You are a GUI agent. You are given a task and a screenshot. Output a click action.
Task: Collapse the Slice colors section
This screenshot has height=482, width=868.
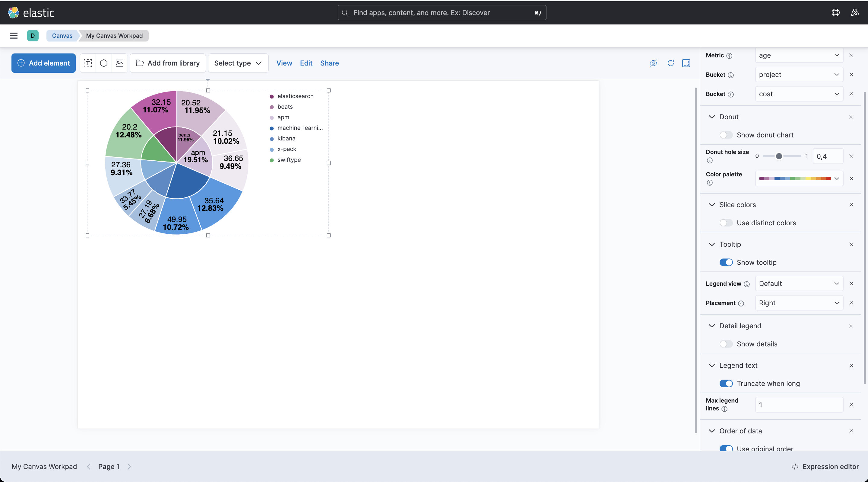(x=712, y=205)
